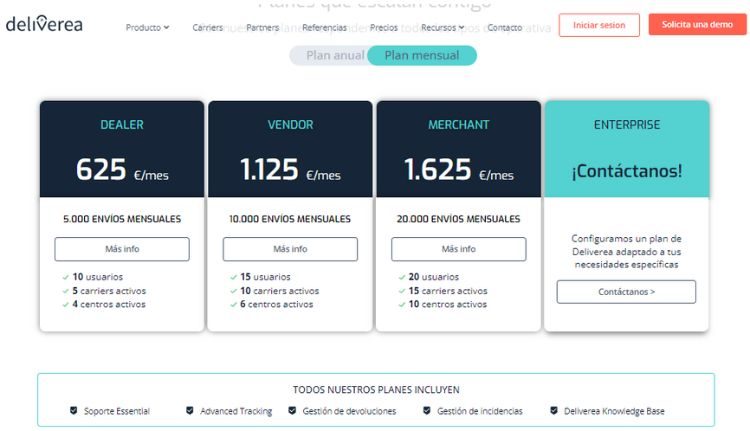Open the Partners menu item
Viewport: 750px width, 431px height.
[x=263, y=28]
